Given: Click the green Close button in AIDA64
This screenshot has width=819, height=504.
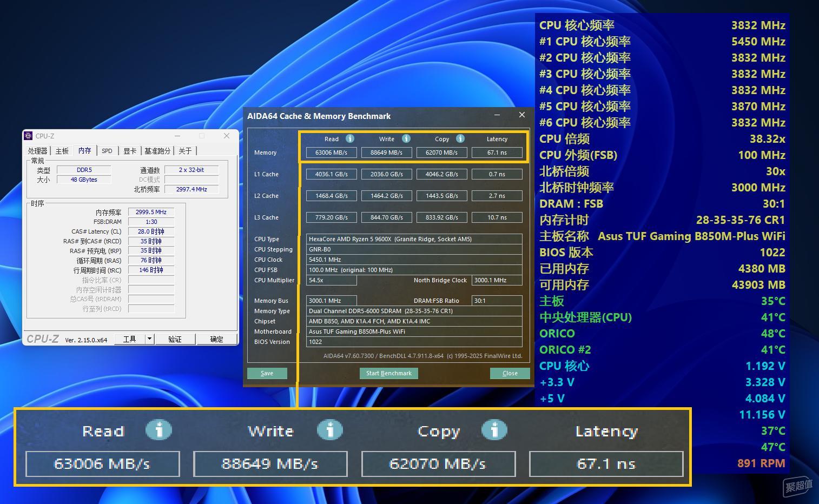Looking at the screenshot, I should (x=510, y=373).
